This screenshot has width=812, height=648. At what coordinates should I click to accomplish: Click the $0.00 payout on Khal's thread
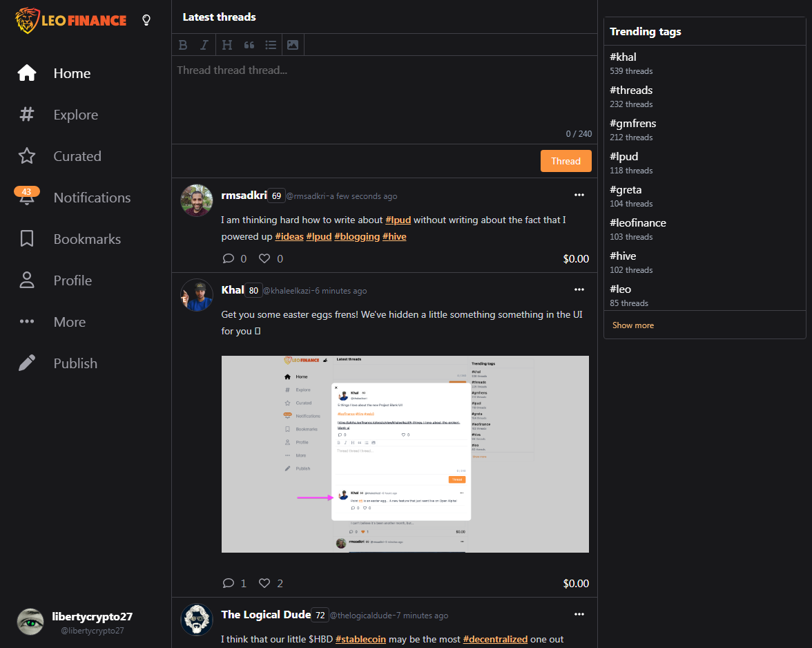pos(576,583)
